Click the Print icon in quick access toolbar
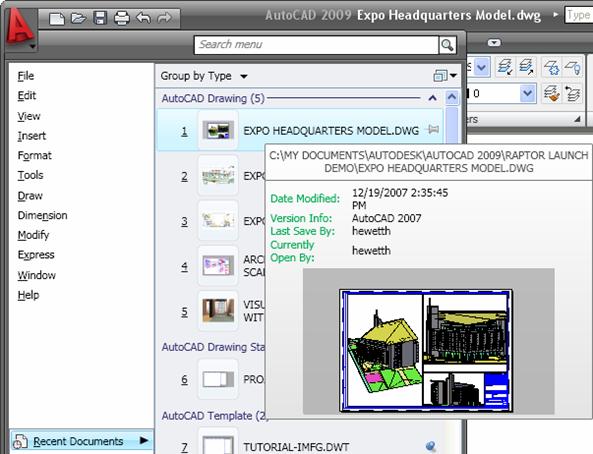Viewport: 593px width, 454px height. pos(122,18)
